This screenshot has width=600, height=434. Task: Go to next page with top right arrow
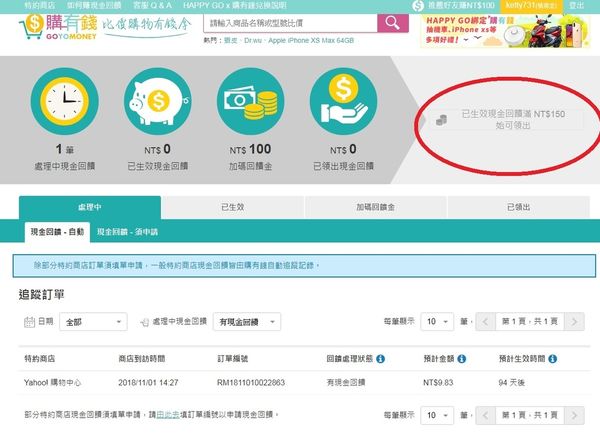pyautogui.click(x=578, y=322)
